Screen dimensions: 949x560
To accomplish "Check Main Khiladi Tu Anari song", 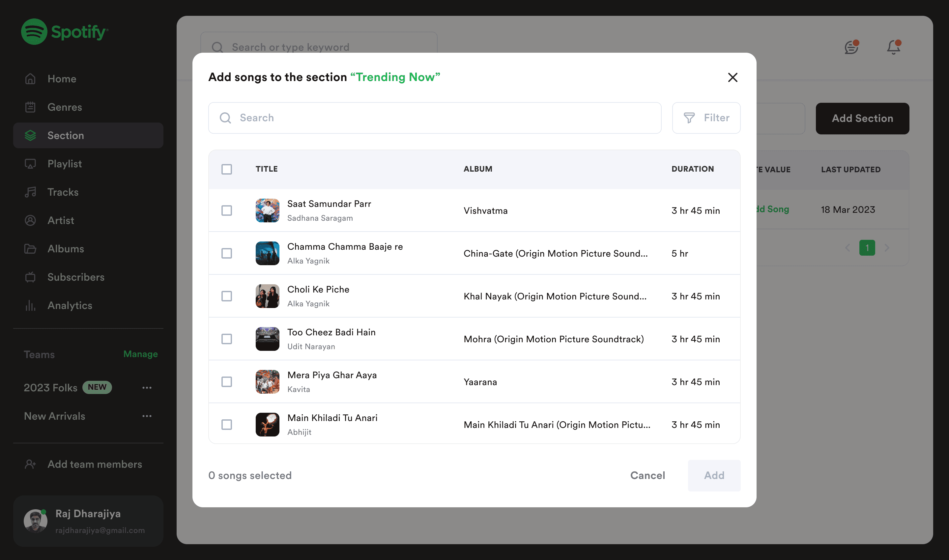I will pos(226,425).
